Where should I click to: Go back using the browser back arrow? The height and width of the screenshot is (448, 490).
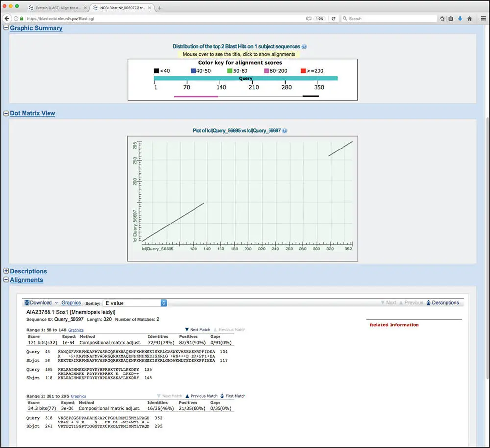(x=7, y=19)
